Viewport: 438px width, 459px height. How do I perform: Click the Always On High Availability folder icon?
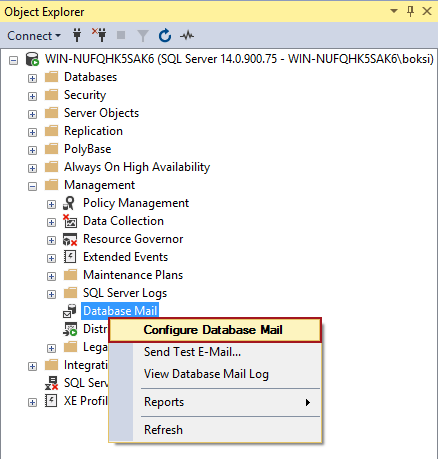coord(51,167)
